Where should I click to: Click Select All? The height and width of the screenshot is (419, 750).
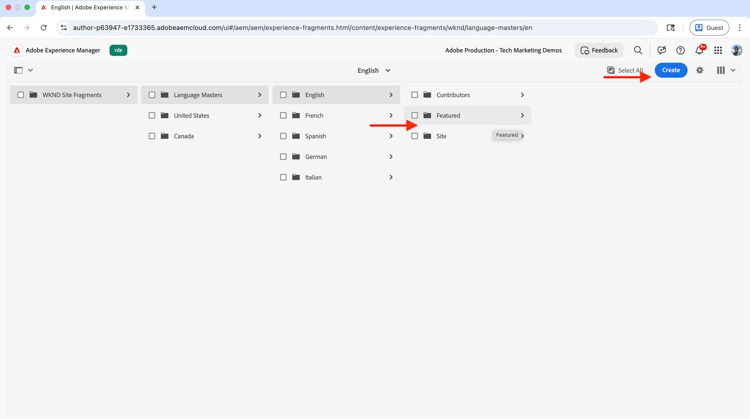click(625, 70)
